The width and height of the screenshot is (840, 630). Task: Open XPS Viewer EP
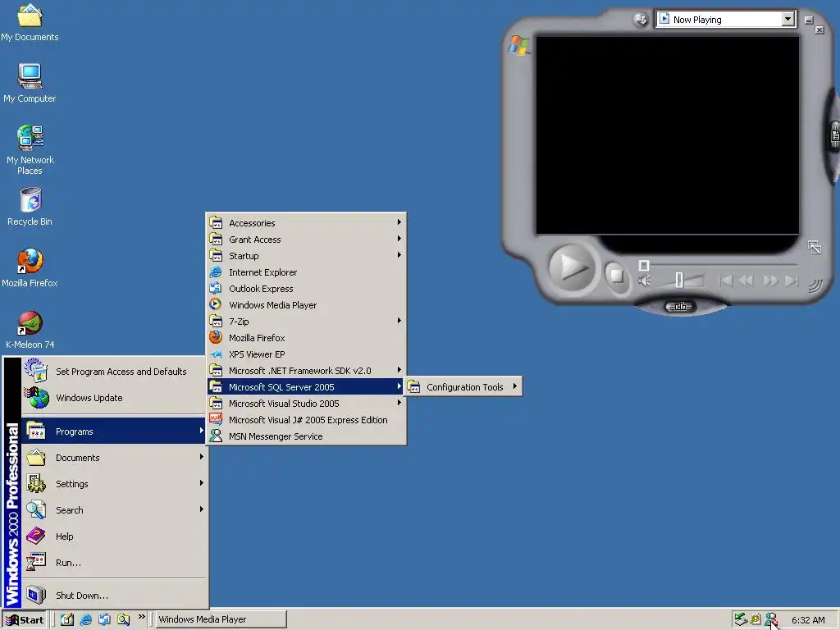pyautogui.click(x=306, y=354)
